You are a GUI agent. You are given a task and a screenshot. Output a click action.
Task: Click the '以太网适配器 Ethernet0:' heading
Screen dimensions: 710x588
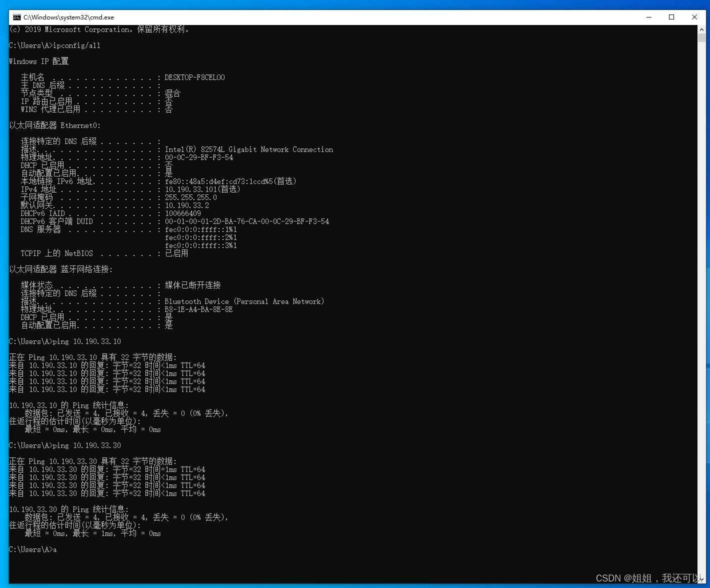[54, 125]
